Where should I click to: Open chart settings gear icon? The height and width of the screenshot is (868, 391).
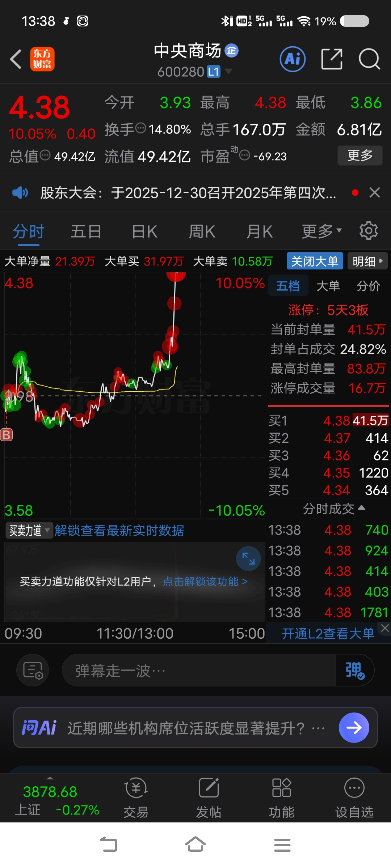[369, 231]
